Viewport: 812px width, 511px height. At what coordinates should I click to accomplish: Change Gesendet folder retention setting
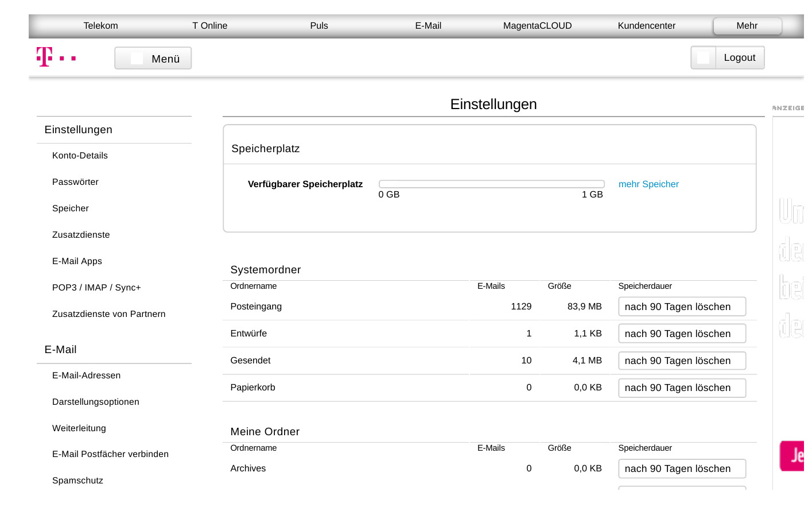click(682, 361)
